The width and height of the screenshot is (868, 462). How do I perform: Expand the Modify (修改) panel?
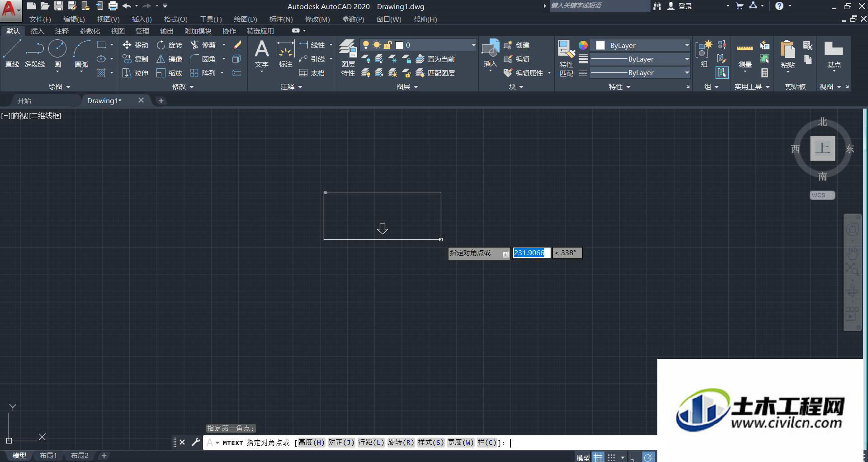(183, 86)
